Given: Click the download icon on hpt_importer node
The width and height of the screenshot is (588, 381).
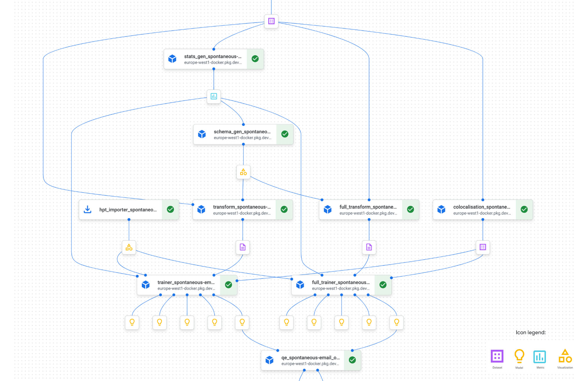Looking at the screenshot, I should pos(87,209).
